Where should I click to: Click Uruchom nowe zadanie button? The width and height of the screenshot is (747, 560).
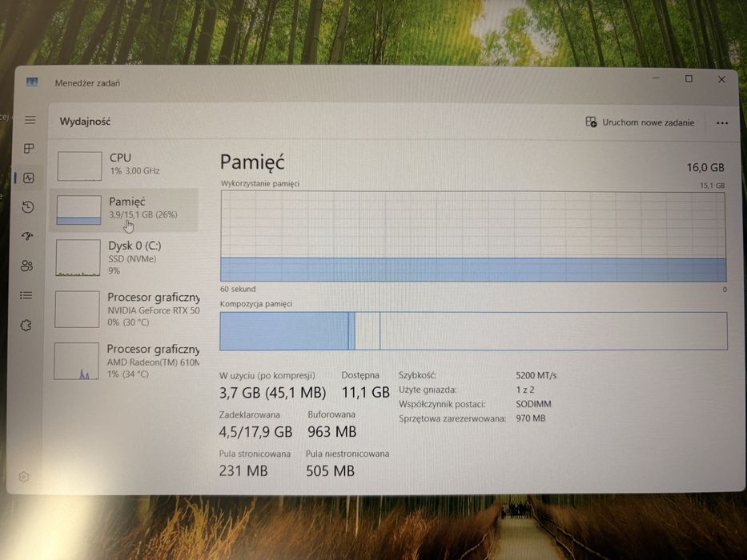(640, 122)
